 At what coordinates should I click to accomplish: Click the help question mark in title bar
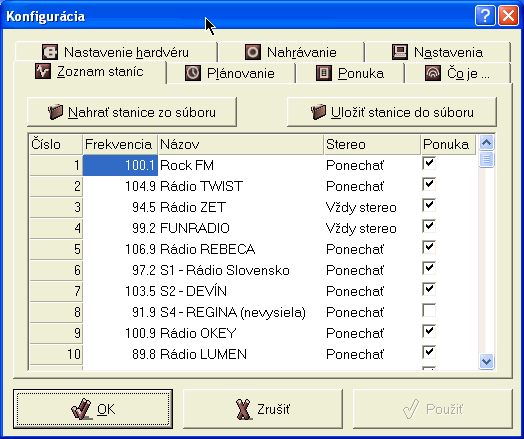(x=485, y=15)
